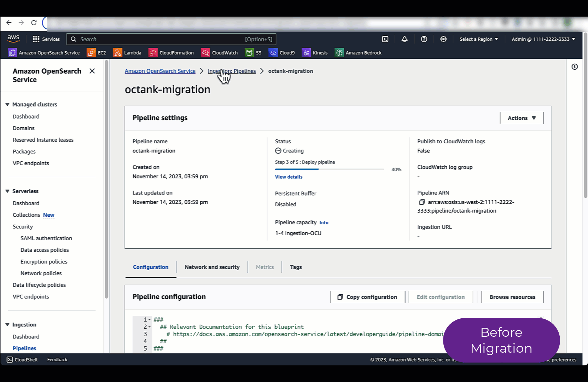Open the Cloud9 shortcut icon

point(273,53)
